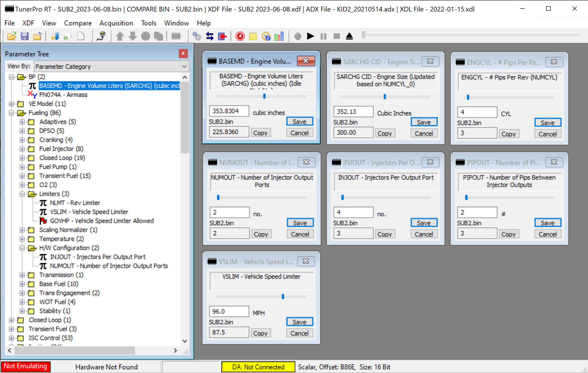This screenshot has width=588, height=373.
Task: Click the save bin floppy disk icon
Action: coord(24,36)
